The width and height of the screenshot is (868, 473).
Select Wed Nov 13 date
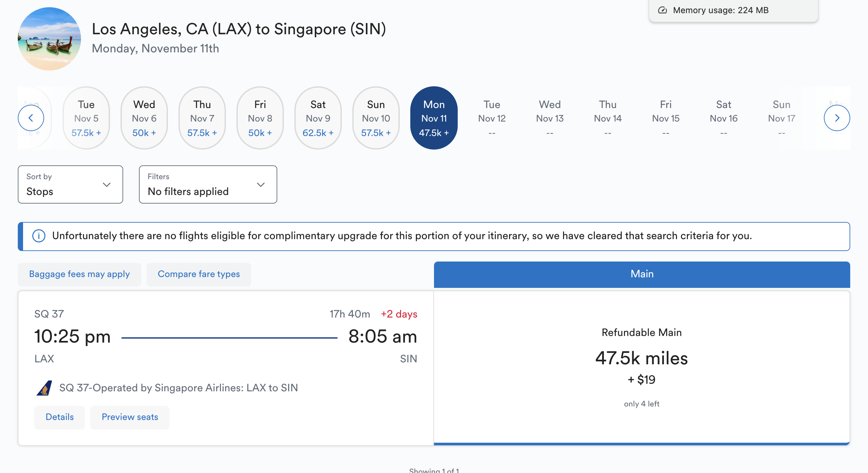(x=550, y=118)
